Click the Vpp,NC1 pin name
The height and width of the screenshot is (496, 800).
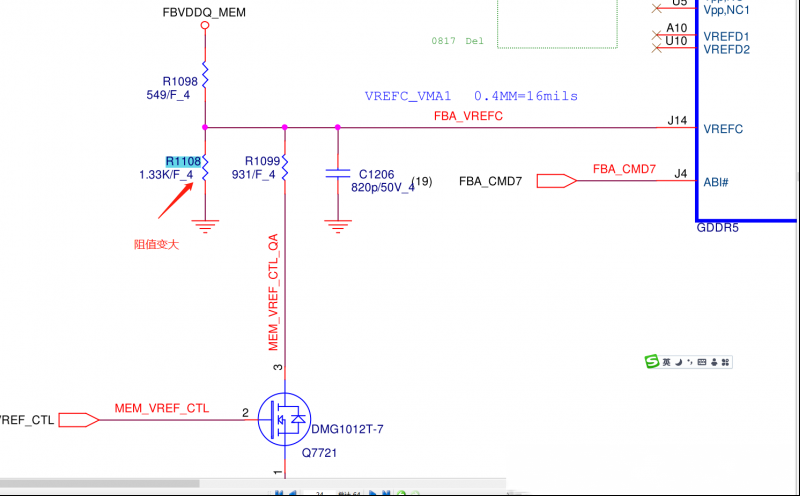(727, 10)
